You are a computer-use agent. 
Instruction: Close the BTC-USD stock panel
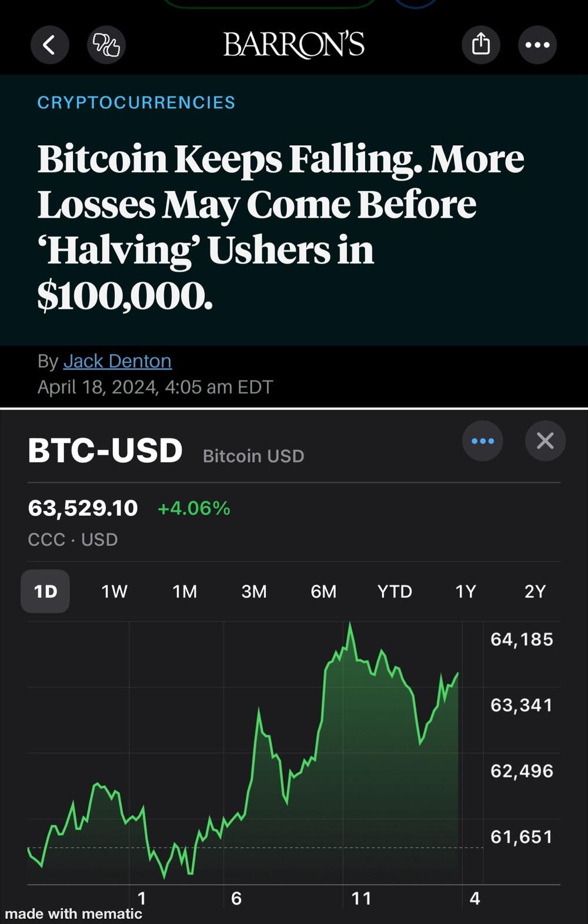tap(545, 441)
